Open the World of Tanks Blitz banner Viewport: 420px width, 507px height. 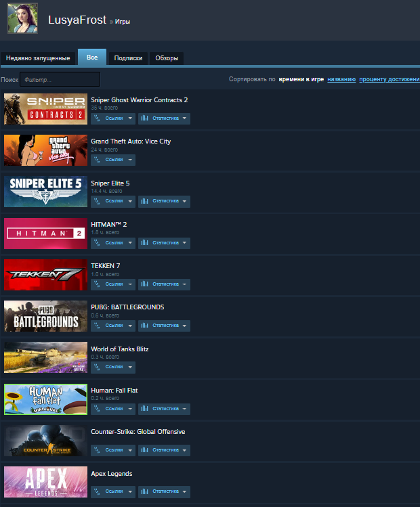[45, 357]
